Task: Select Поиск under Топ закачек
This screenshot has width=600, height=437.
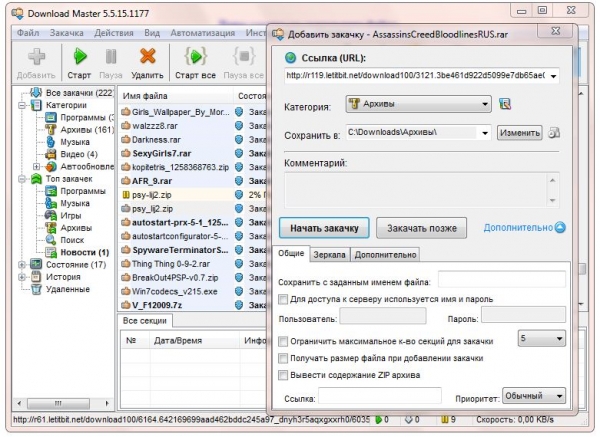Action: coord(72,240)
